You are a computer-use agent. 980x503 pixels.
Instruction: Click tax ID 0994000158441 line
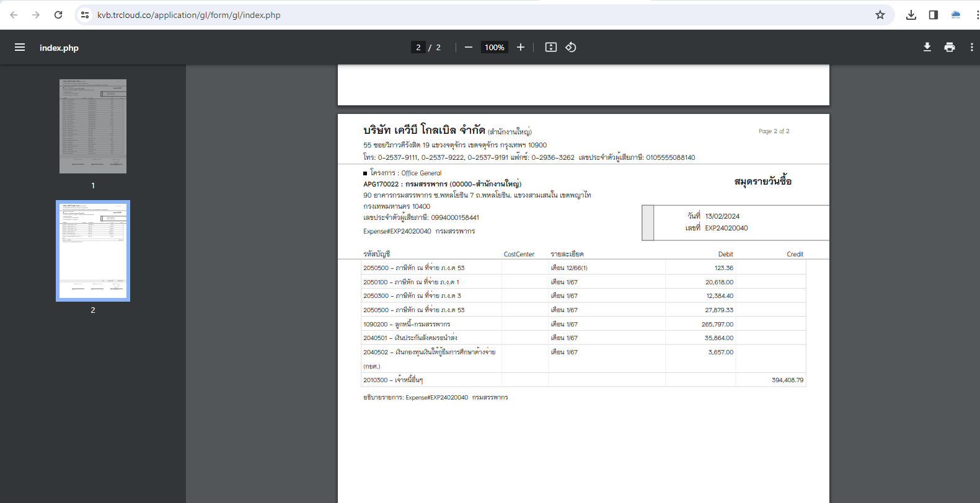[x=421, y=217]
